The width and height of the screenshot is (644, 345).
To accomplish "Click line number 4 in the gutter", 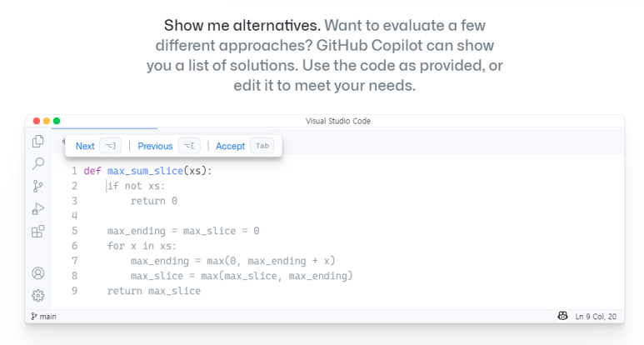I will coord(74,216).
